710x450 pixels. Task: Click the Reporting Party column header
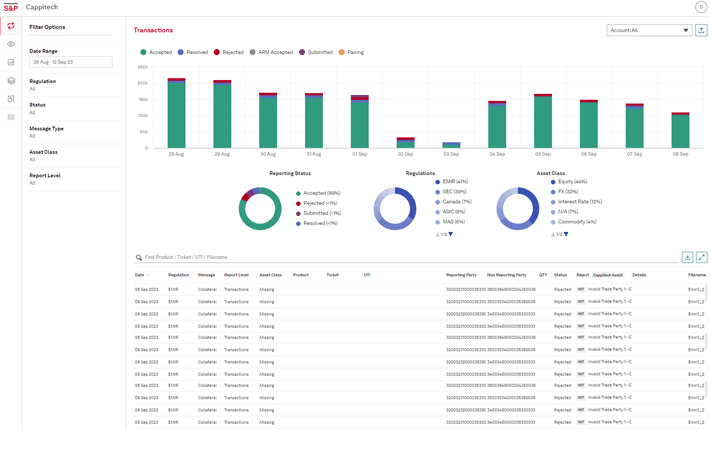pyautogui.click(x=461, y=275)
